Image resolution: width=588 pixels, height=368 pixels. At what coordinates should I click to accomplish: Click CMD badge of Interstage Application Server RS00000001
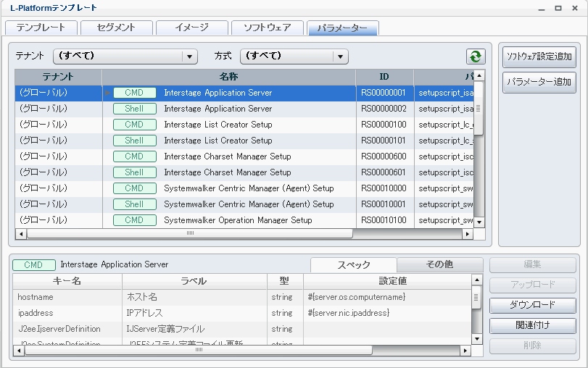tap(135, 93)
